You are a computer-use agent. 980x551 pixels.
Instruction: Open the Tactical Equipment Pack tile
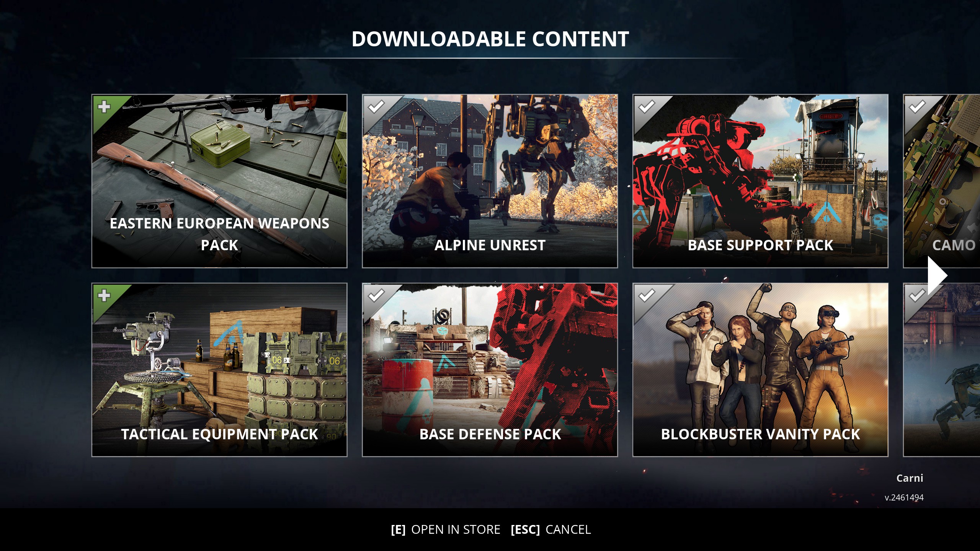(x=219, y=370)
